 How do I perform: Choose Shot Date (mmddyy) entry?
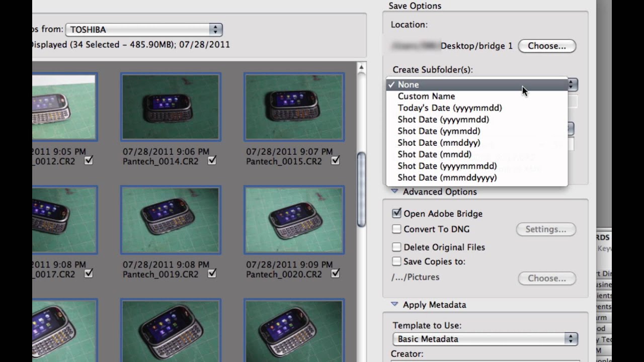coord(476,142)
